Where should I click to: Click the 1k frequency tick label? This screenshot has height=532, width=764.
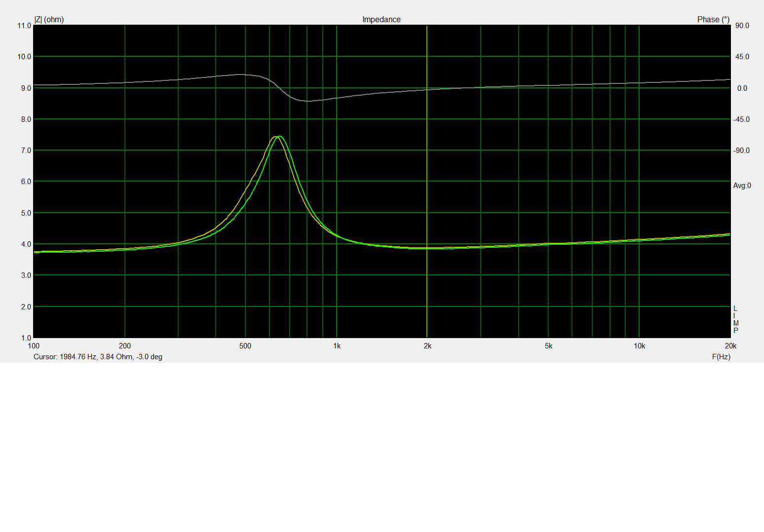click(337, 346)
